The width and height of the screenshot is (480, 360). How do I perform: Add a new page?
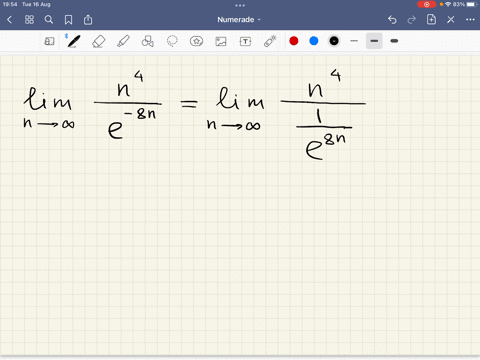click(x=431, y=19)
